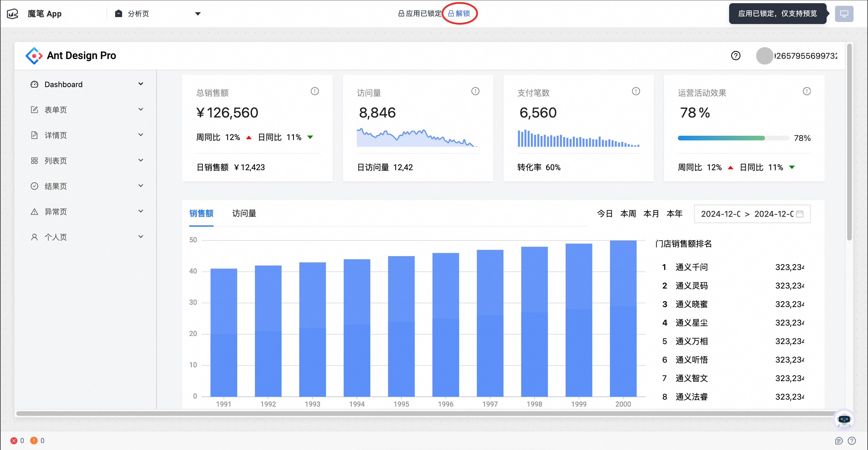This screenshot has width=868, height=450.
Task: Open the feedback comment icon in status bar
Action: [x=839, y=441]
